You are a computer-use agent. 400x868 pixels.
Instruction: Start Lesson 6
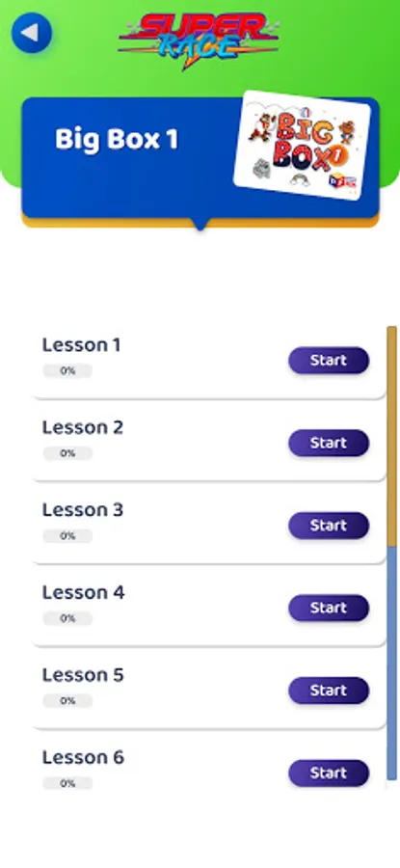coord(329,773)
